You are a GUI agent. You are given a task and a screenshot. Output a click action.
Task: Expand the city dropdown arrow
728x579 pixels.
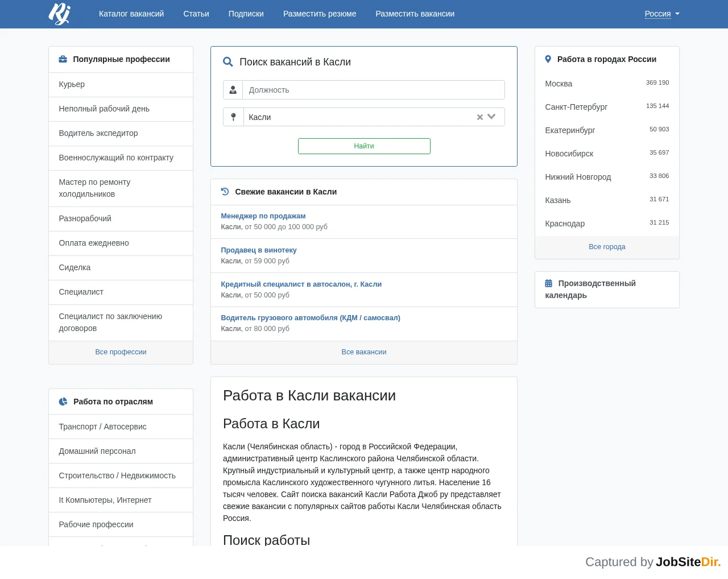[x=492, y=117]
